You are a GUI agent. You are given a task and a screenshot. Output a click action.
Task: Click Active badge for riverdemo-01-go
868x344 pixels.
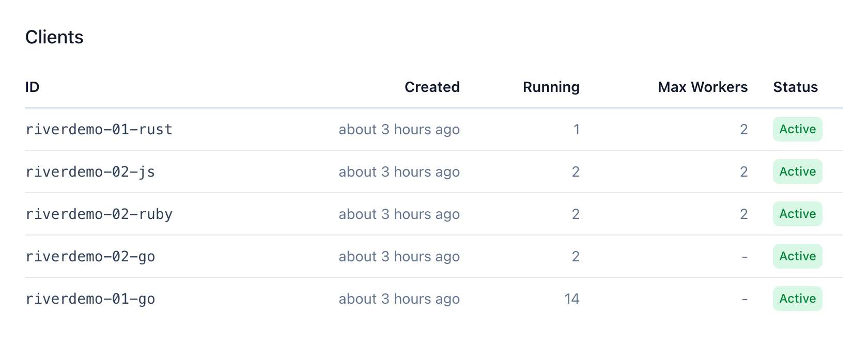point(797,299)
